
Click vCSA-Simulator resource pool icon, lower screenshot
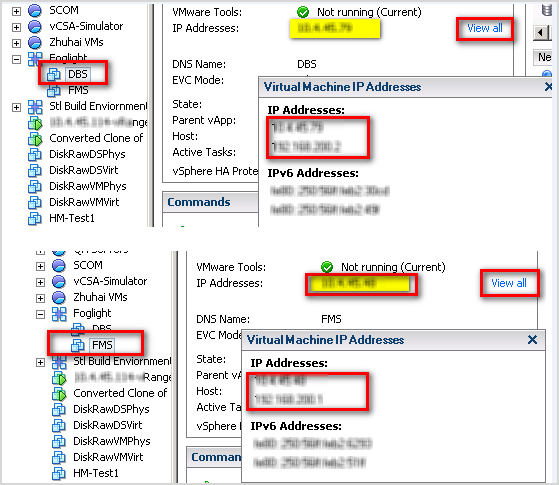coord(59,281)
